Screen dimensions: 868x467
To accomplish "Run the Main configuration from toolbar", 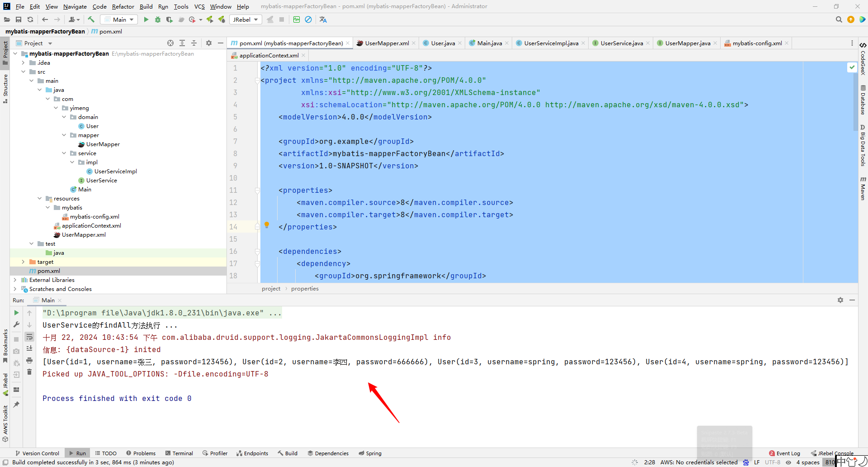I will click(x=146, y=19).
